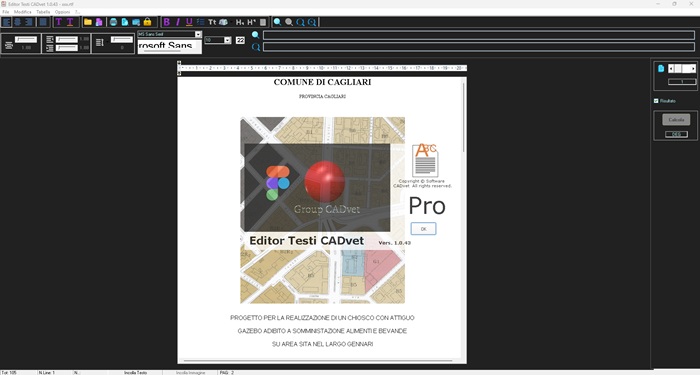Click the Tt text case icon
Screen dimensions: 700x375
pyautogui.click(x=212, y=22)
